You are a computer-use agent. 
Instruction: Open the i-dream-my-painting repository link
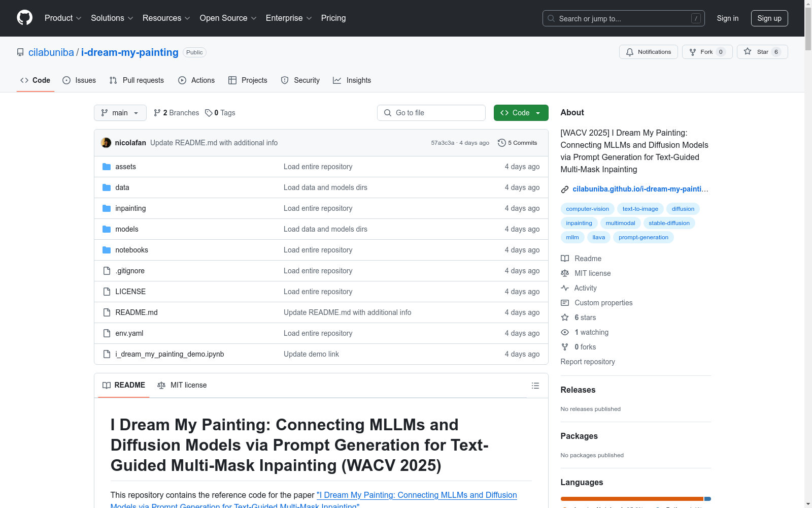[130, 52]
